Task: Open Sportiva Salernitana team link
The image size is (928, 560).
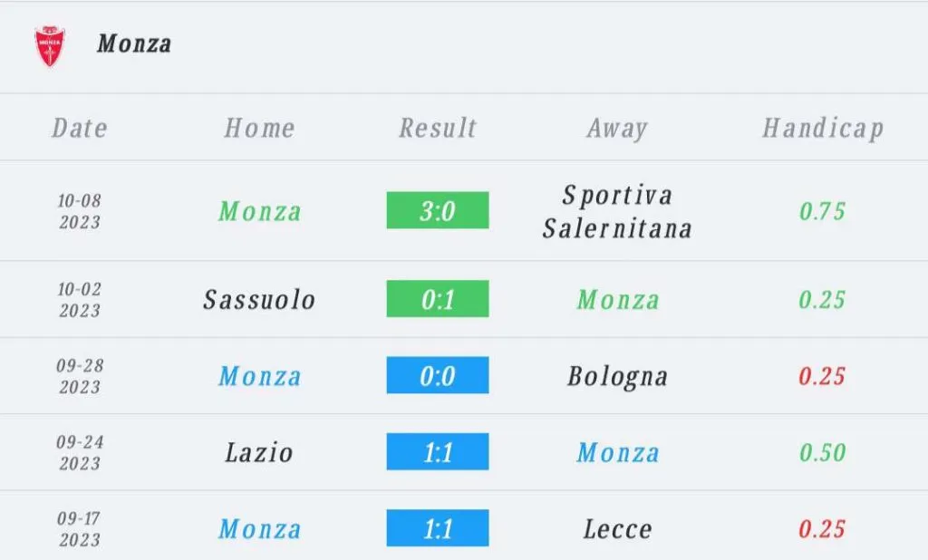Action: click(617, 212)
